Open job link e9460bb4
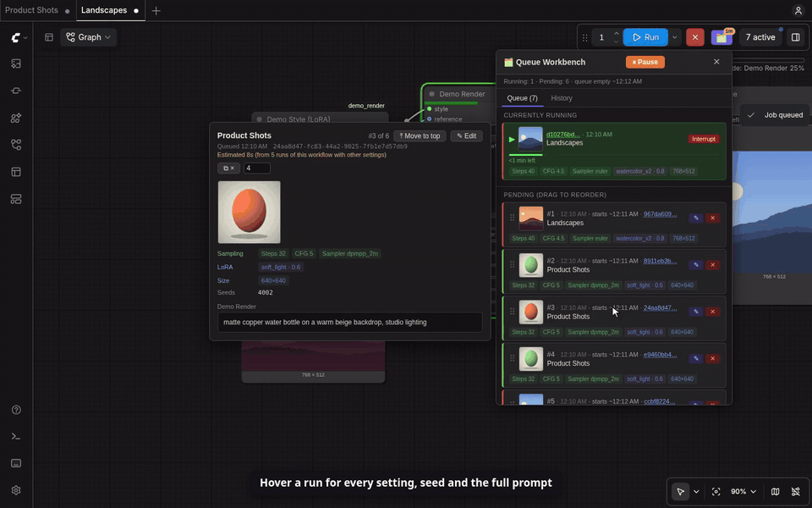Screen dimensions: 812x508 pos(660,355)
